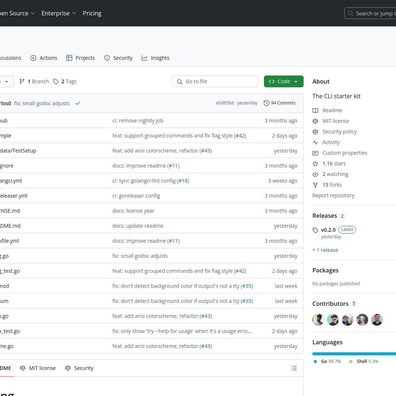
Task: Open the branch selector dropdown arrow
Action: pyautogui.click(x=7, y=82)
